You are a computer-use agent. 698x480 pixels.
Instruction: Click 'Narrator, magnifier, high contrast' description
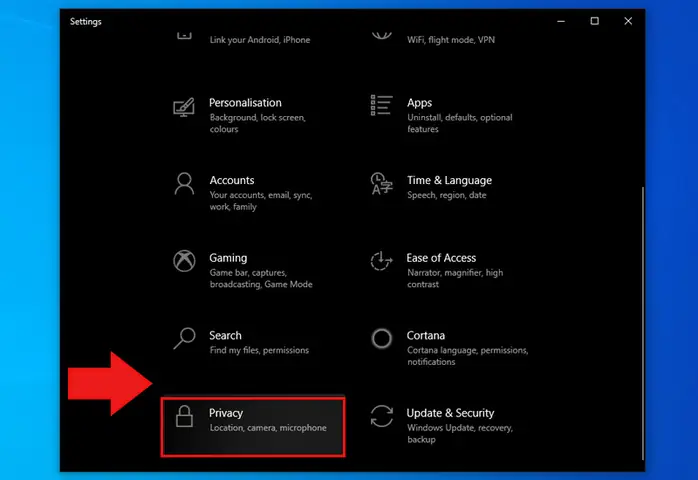pos(455,278)
